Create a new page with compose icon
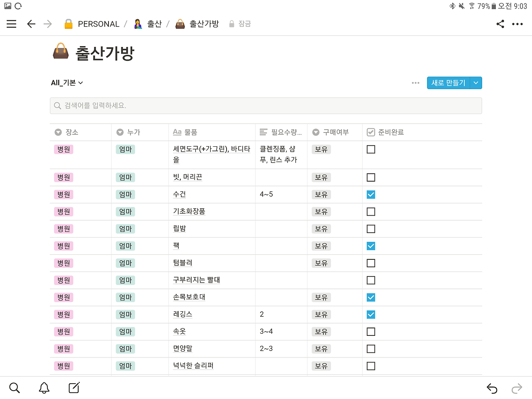Viewport: 532px width, 399px height. point(74,388)
